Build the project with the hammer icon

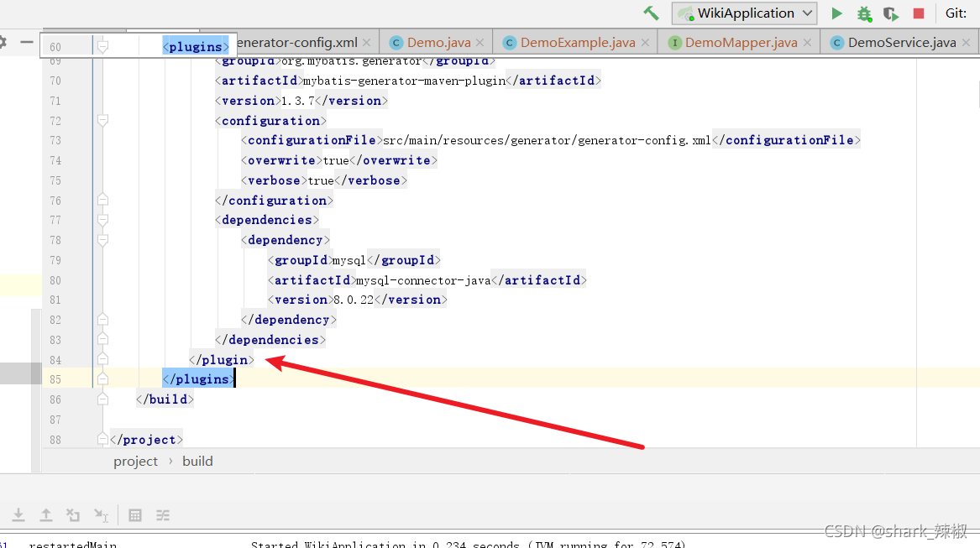651,13
